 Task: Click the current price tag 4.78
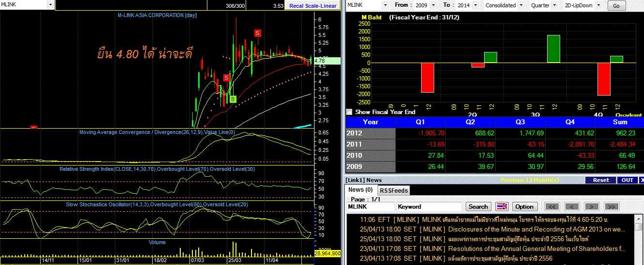coord(327,61)
